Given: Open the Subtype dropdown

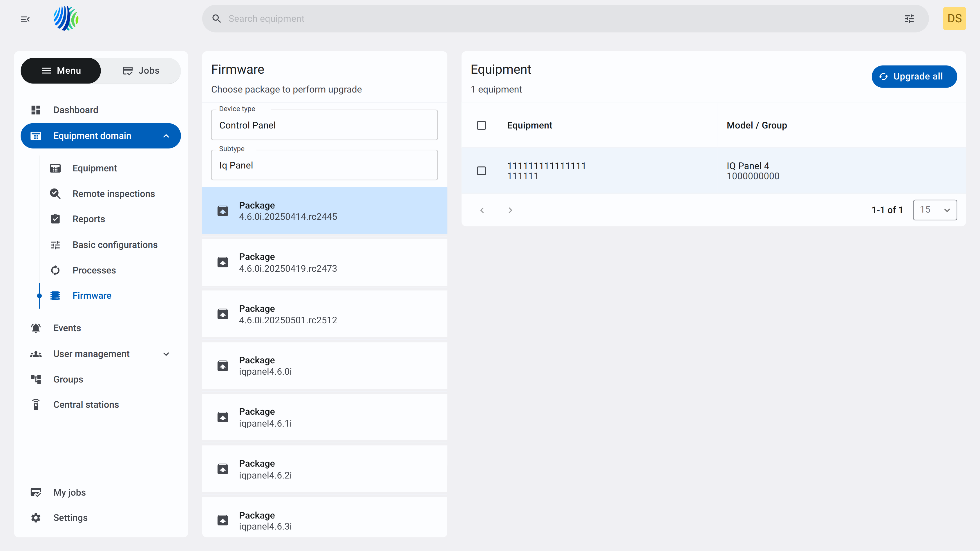Looking at the screenshot, I should [x=324, y=165].
